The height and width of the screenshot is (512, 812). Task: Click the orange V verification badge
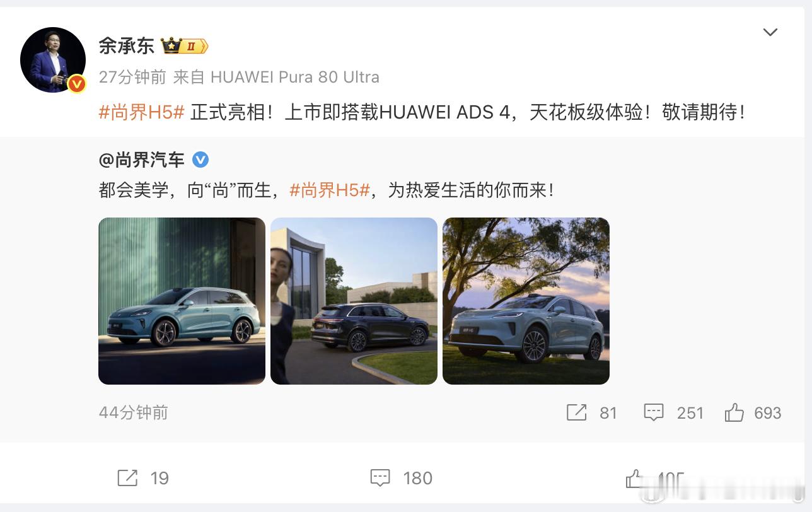click(x=77, y=83)
